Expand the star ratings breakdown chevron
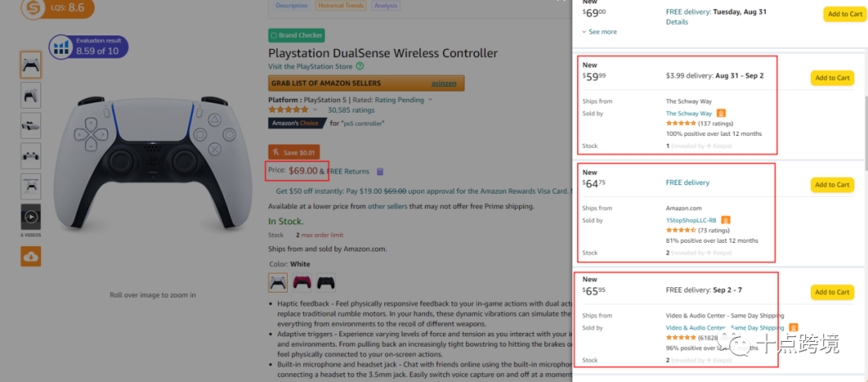Image resolution: width=868 pixels, height=382 pixels. point(315,109)
